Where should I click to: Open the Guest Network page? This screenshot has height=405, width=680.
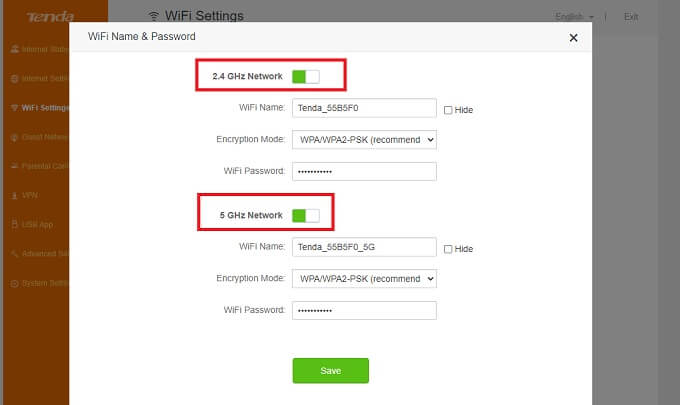(x=40, y=136)
